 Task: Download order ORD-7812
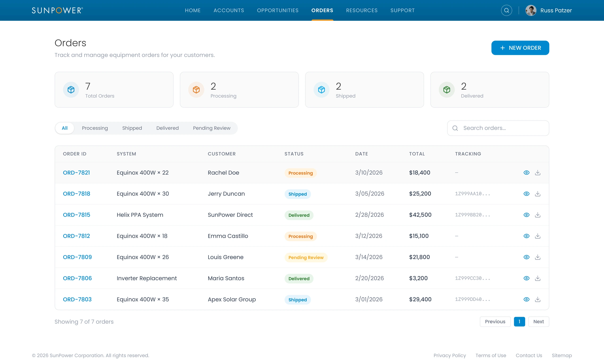coord(537,236)
